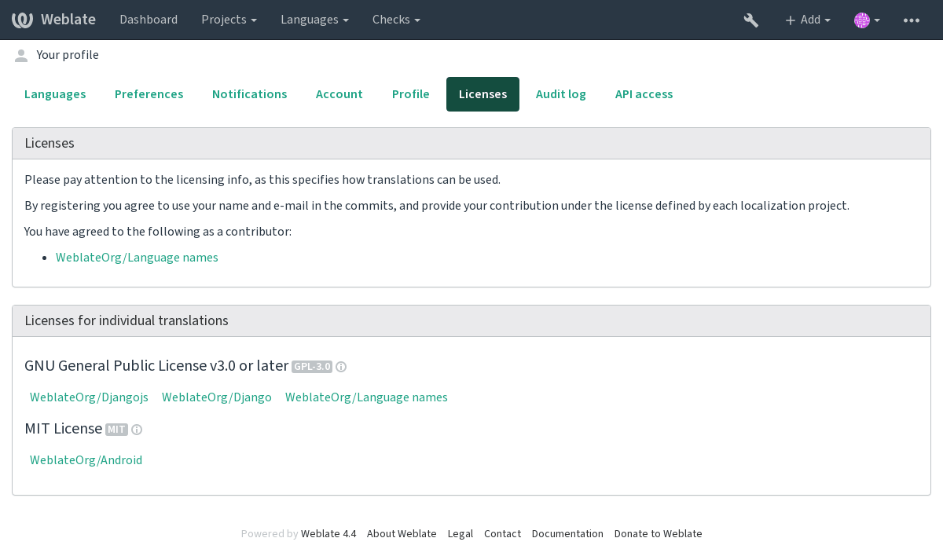Screen dimensions: 943x560
Task: Expand the Projects dropdown
Action: pyautogui.click(x=229, y=20)
